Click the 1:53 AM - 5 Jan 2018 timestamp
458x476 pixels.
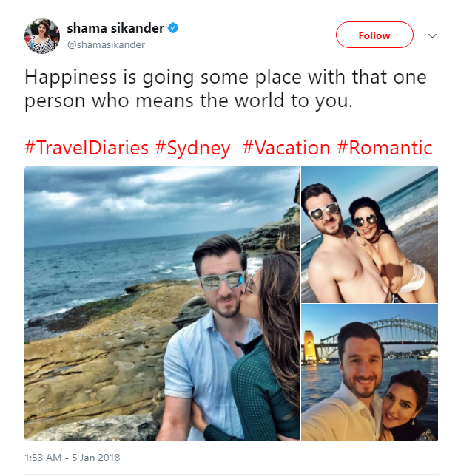point(72,458)
